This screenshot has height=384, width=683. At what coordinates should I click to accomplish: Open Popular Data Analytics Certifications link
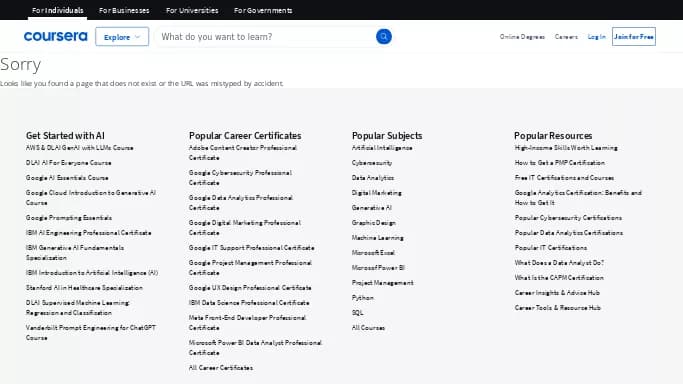pyautogui.click(x=568, y=233)
